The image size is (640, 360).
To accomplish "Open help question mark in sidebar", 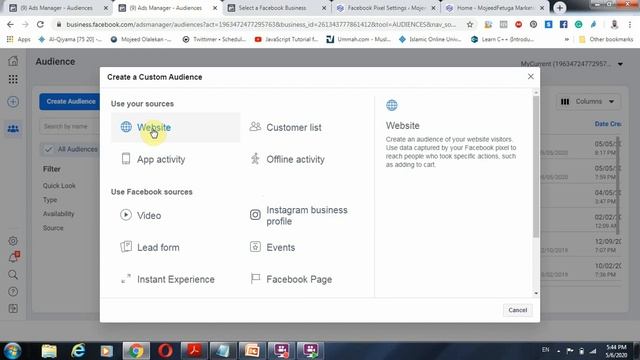I will (x=13, y=292).
